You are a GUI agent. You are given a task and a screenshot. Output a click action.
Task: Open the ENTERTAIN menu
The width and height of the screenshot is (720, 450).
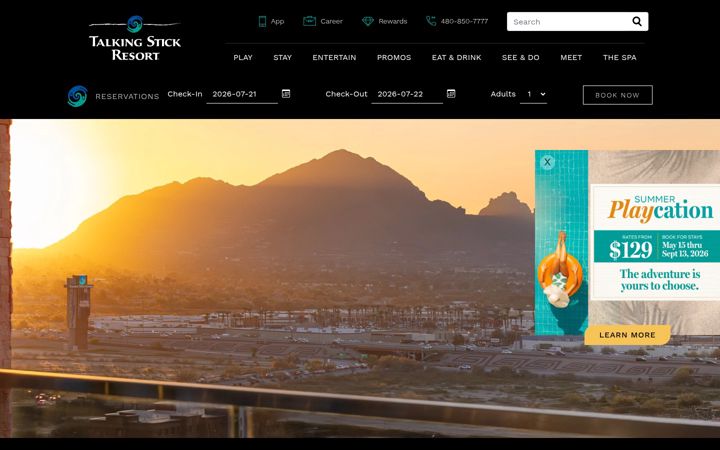[x=334, y=57]
